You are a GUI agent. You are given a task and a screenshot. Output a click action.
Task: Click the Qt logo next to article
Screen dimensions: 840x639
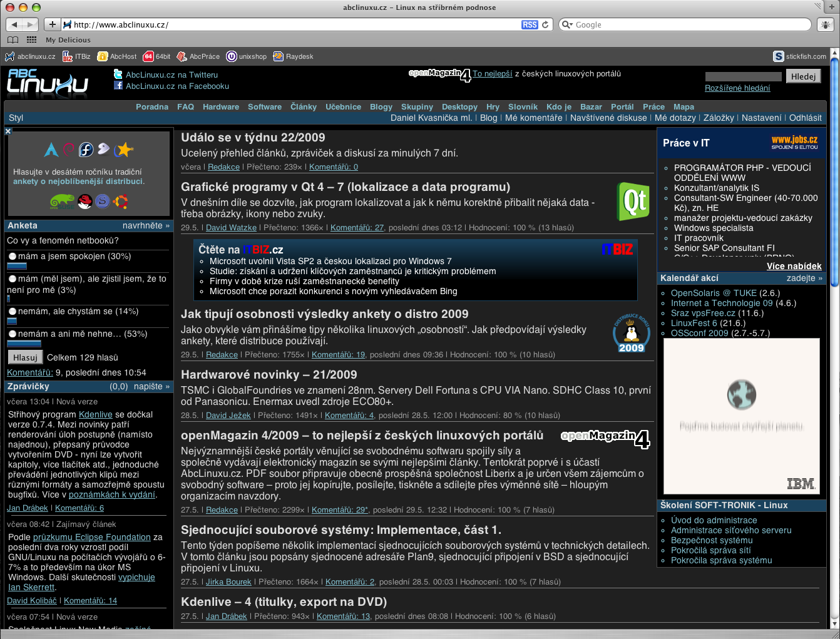633,202
